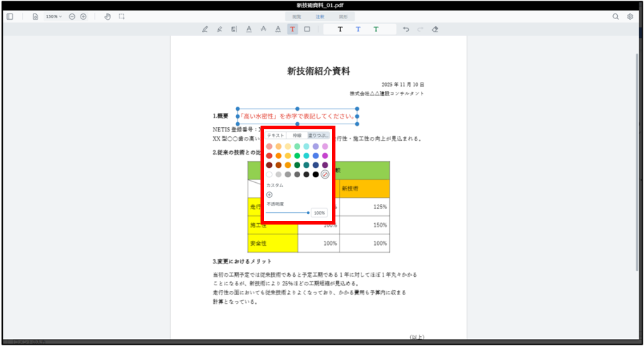Viewport: 644px width, 346px height.
Task: Select the rectangle shape tool
Action: (x=307, y=29)
